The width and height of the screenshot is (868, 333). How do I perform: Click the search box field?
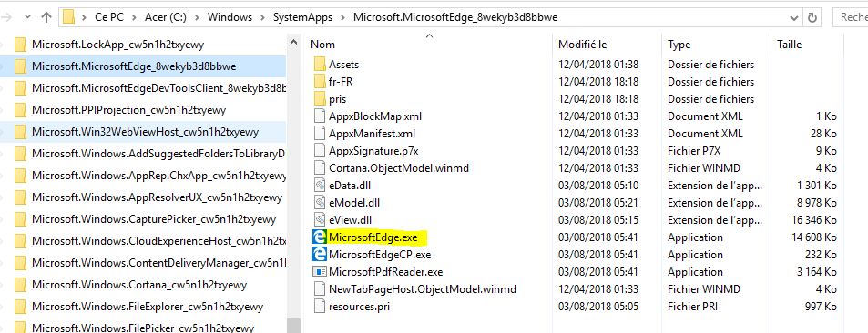coord(851,17)
